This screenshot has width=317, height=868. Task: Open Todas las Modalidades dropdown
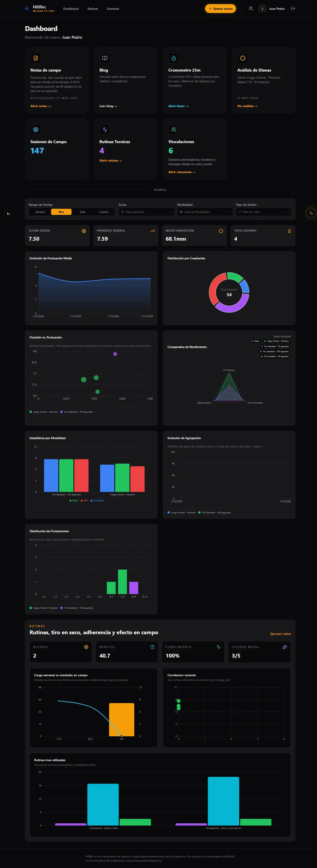(x=205, y=212)
